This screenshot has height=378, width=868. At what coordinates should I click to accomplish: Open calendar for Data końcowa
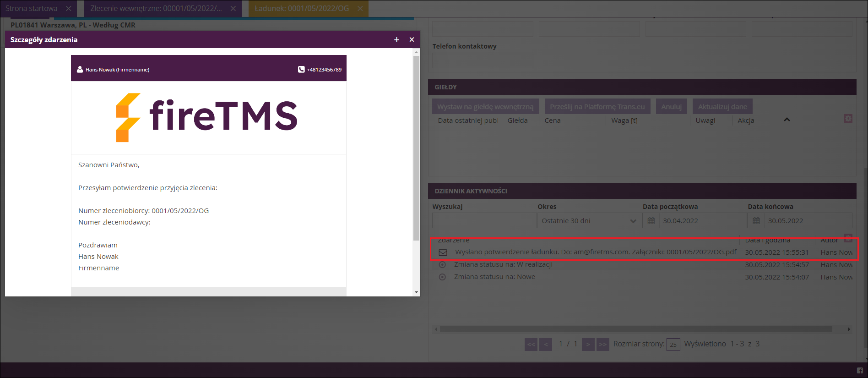756,220
